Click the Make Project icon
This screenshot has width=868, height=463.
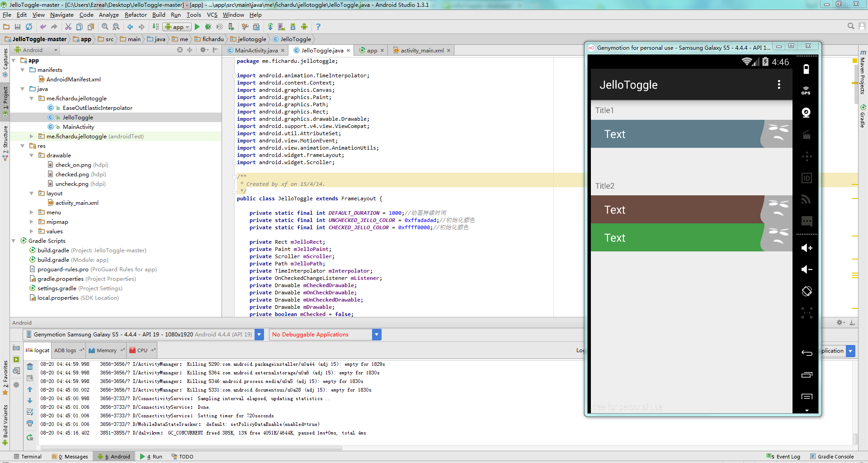[156, 27]
